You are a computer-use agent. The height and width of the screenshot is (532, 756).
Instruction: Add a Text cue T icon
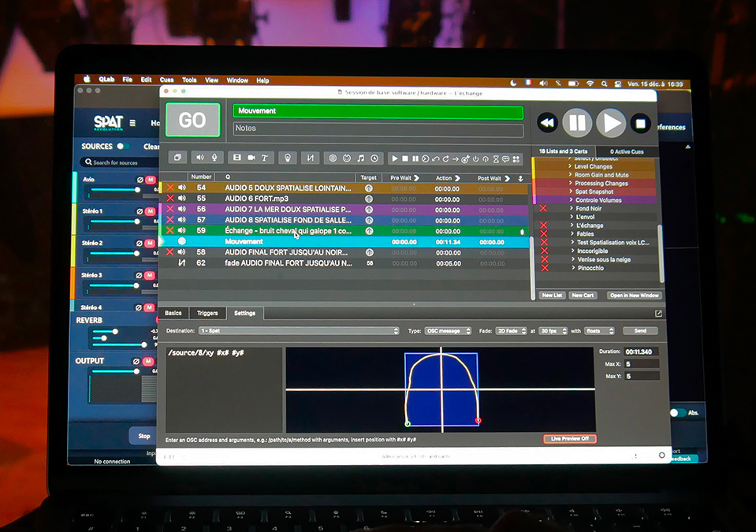tap(265, 158)
